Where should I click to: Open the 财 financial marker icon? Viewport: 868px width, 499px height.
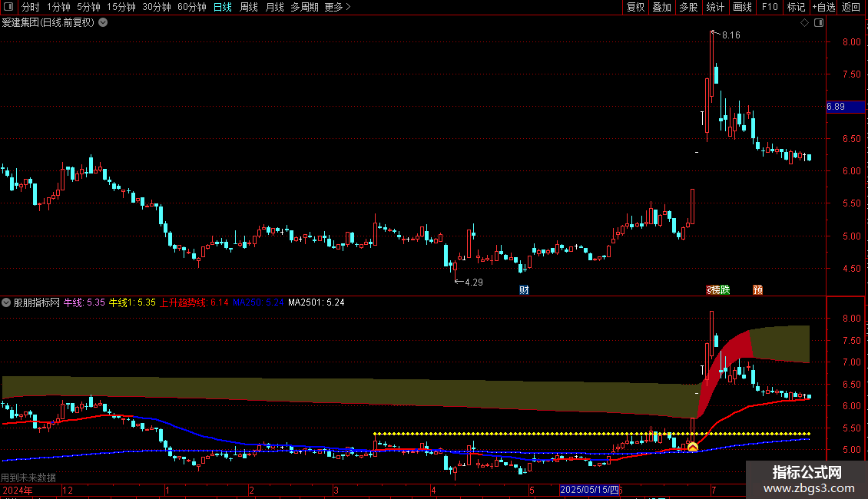click(524, 290)
